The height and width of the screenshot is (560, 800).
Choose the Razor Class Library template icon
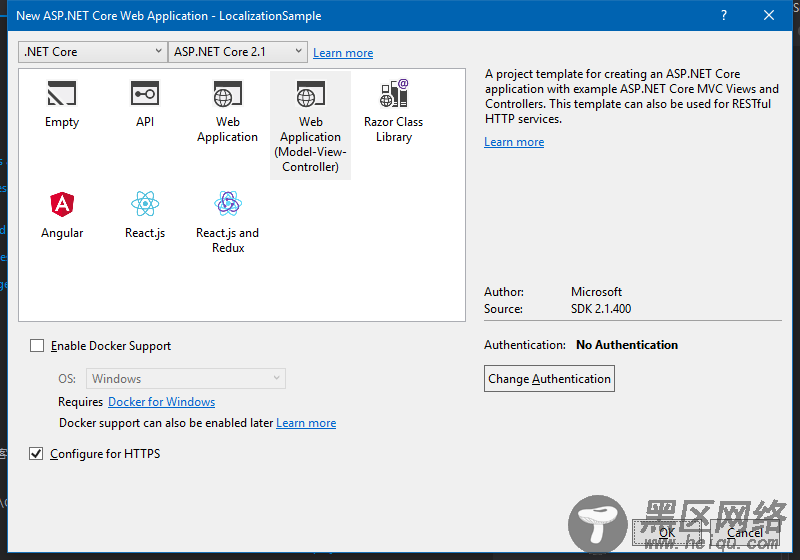tap(394, 93)
